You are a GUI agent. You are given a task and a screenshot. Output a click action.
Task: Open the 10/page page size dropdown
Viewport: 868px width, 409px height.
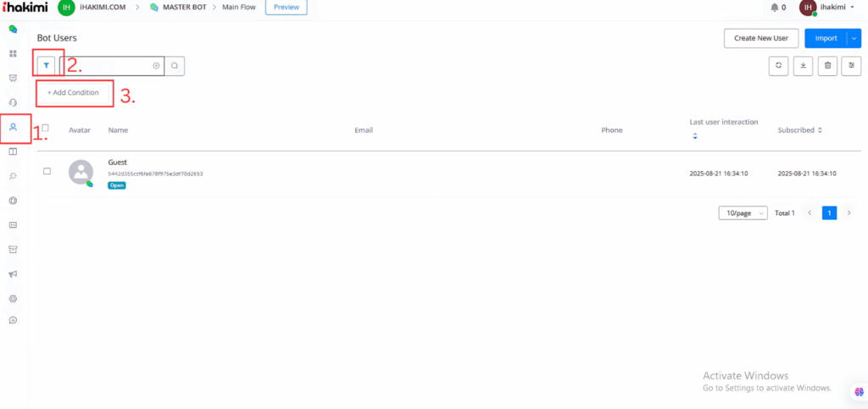[743, 213]
